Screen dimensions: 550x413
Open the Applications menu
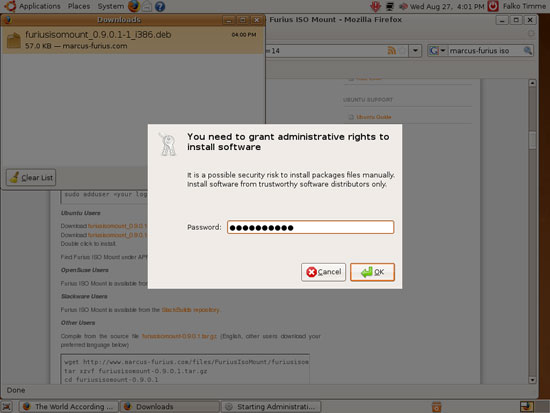pyautogui.click(x=40, y=6)
